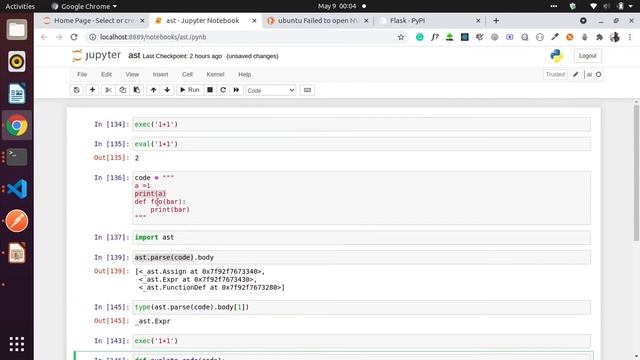Switch to Flask PyPI tab
This screenshot has height=360, width=640.
(x=429, y=20)
